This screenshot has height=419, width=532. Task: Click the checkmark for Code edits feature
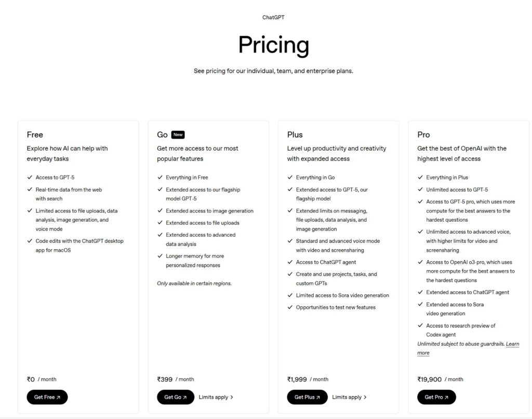pos(30,241)
